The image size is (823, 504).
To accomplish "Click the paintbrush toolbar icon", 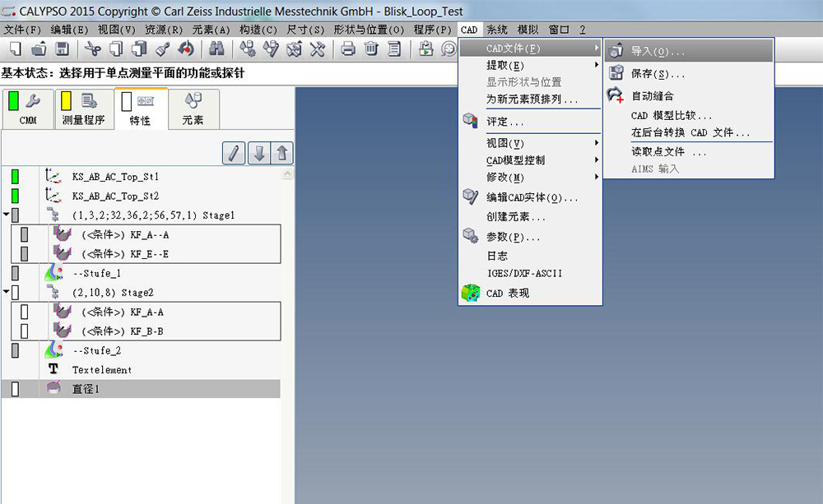I will (163, 49).
